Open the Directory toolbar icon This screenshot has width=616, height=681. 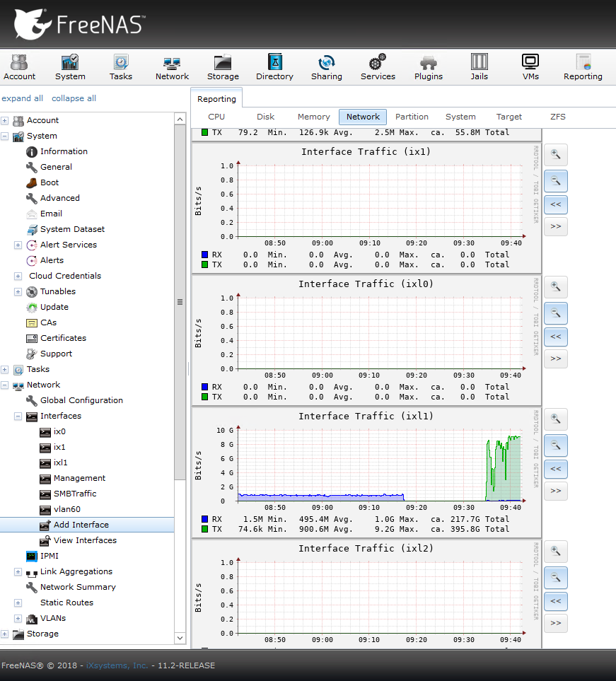coord(274,67)
